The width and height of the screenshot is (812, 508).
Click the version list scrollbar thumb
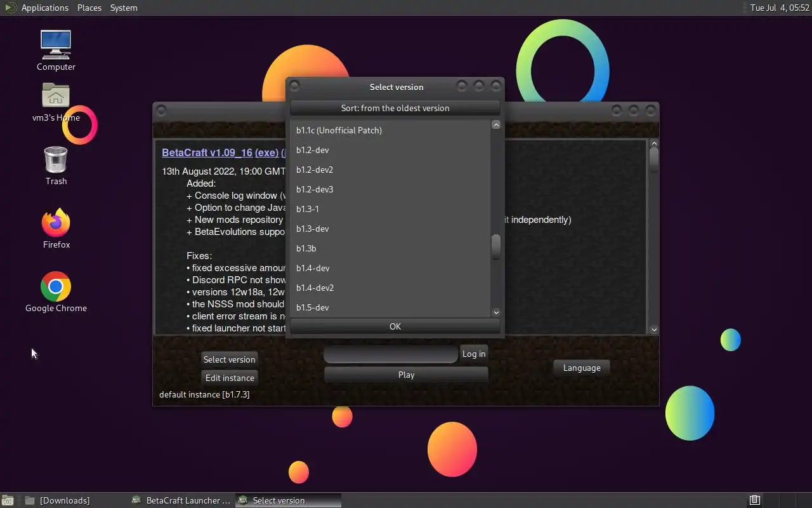(496, 247)
